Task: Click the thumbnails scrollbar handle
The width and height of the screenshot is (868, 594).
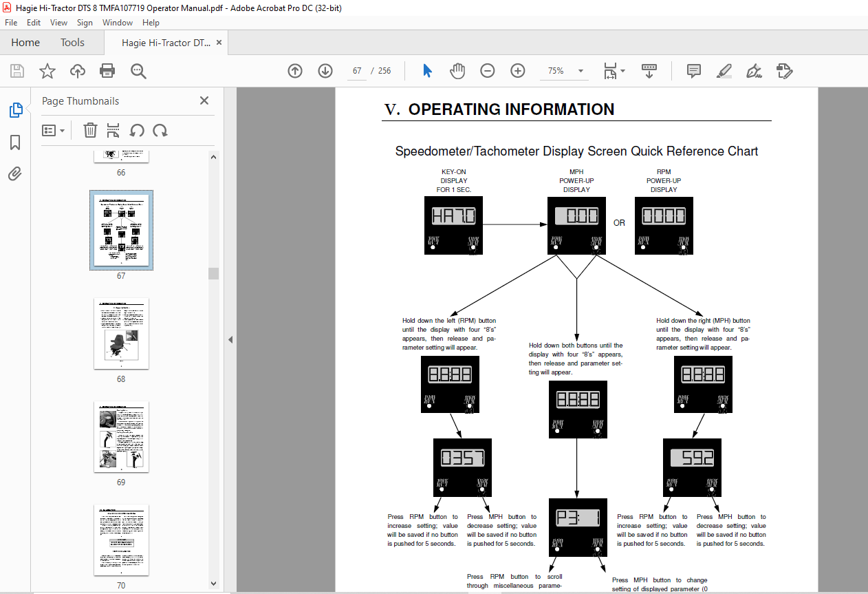Action: (213, 273)
